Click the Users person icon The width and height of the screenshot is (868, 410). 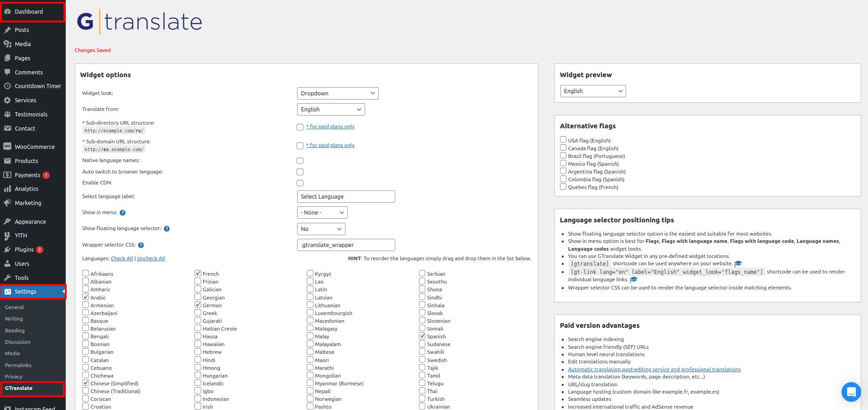7,263
